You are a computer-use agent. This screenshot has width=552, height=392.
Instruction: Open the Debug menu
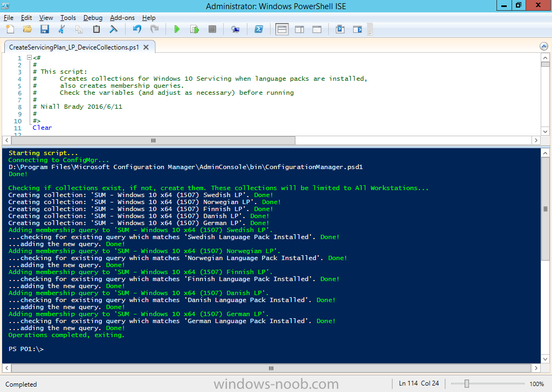[93, 18]
